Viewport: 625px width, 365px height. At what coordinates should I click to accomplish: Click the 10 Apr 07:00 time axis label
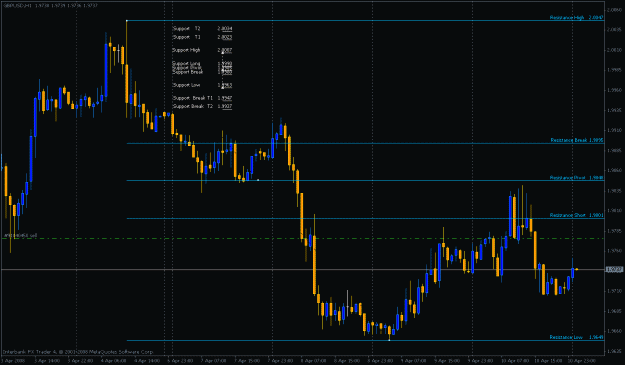(x=515, y=361)
